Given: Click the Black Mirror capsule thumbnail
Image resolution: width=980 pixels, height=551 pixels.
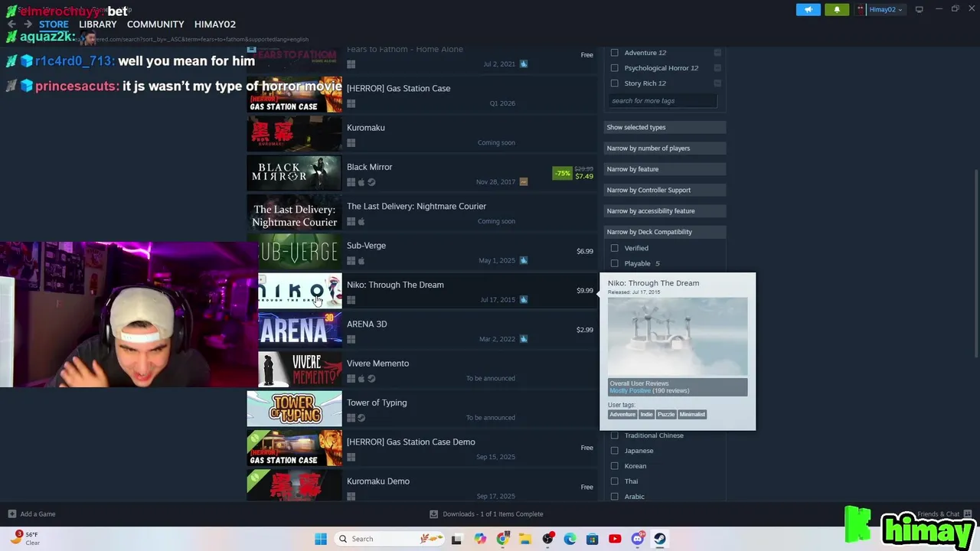Looking at the screenshot, I should 294,173.
